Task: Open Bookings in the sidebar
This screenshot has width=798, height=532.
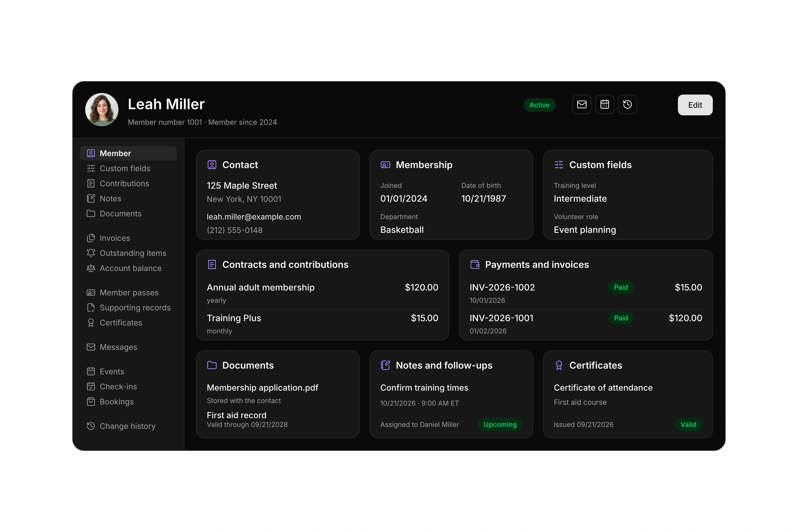Action: tap(128, 402)
